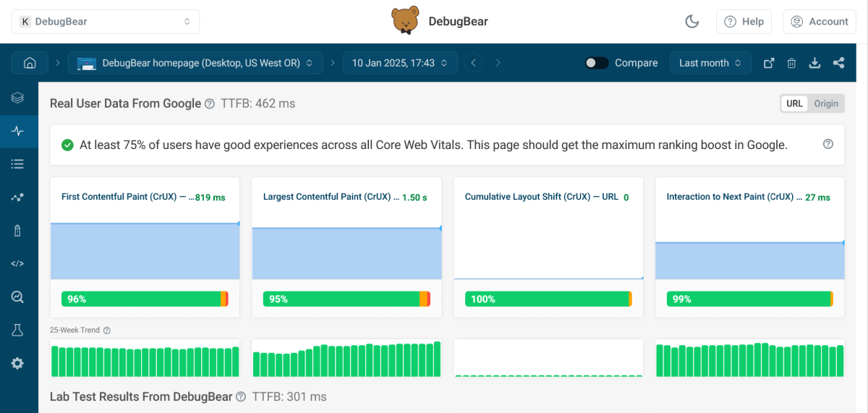The height and width of the screenshot is (413, 868).
Task: Open page in new tab icon
Action: [x=770, y=63]
